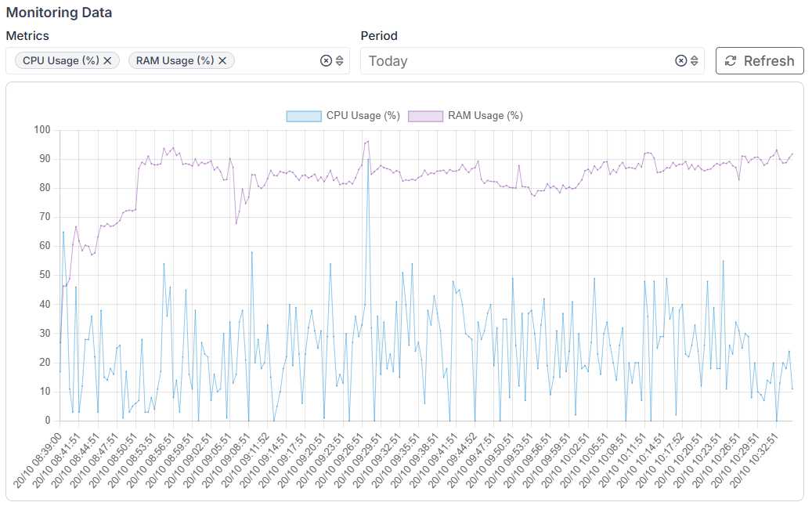Click the refresh arrows icon

731,61
